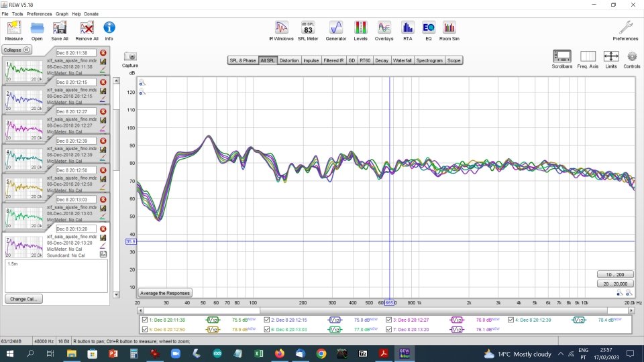The image size is (644, 362).
Task: Toggle checkbox for trace 1: Dec 8 20:11:38
Action: point(145,320)
